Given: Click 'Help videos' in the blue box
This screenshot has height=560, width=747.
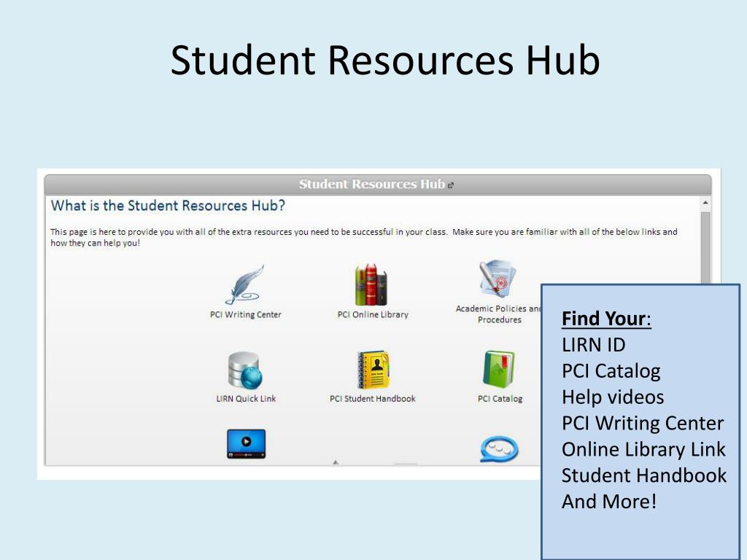Looking at the screenshot, I should 613,397.
